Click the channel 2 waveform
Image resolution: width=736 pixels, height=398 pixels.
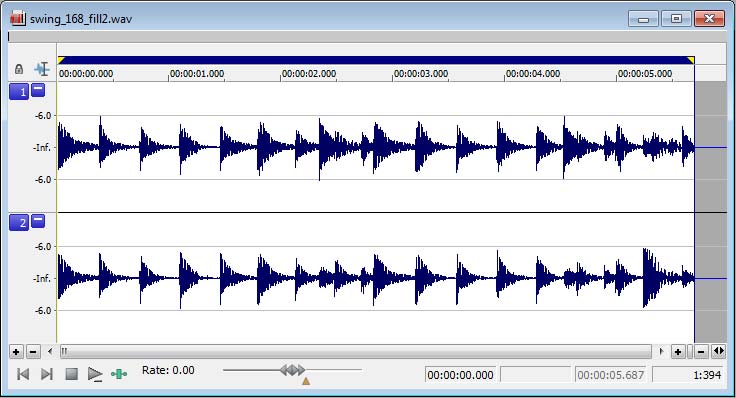pyautogui.click(x=376, y=278)
